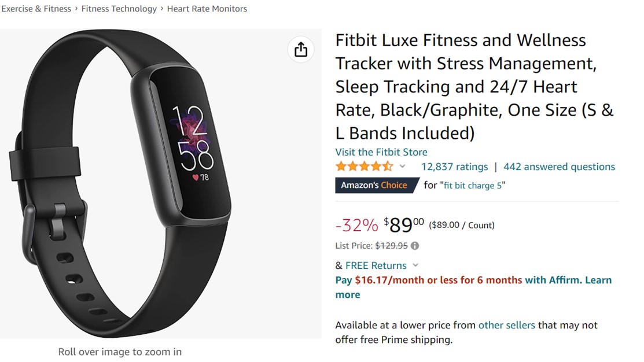Open the 12,837 ratings link
The height and width of the screenshot is (362, 644).
coord(454,167)
